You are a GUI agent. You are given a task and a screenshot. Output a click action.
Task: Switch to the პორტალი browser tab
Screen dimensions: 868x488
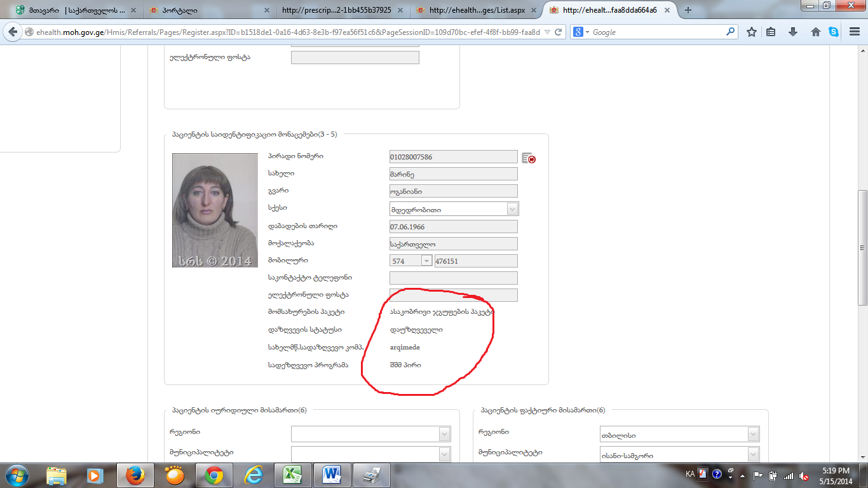203,10
